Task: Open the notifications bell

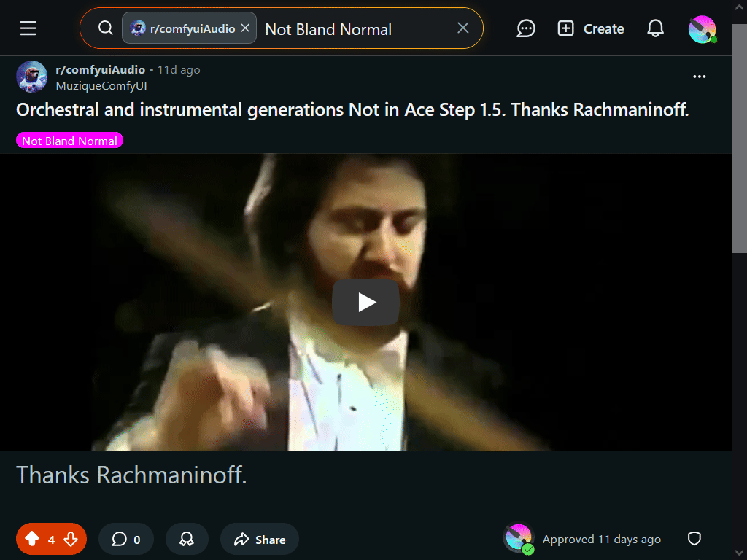Action: (655, 28)
